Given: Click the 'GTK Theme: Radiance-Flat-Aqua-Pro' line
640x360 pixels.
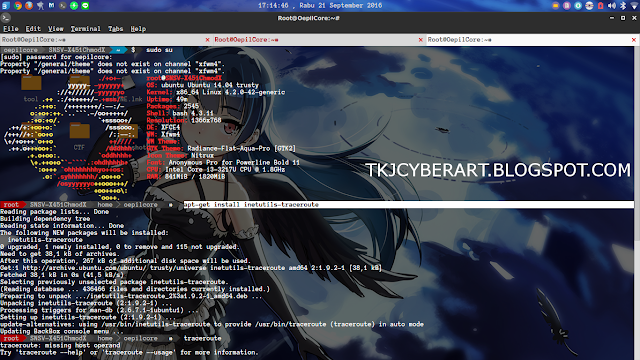Looking at the screenshot, I should click(x=221, y=148).
